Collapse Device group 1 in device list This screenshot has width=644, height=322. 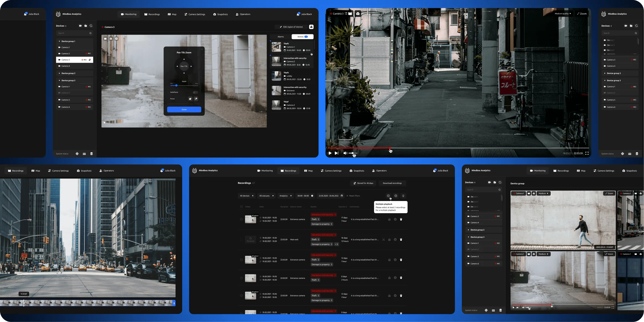[59, 41]
